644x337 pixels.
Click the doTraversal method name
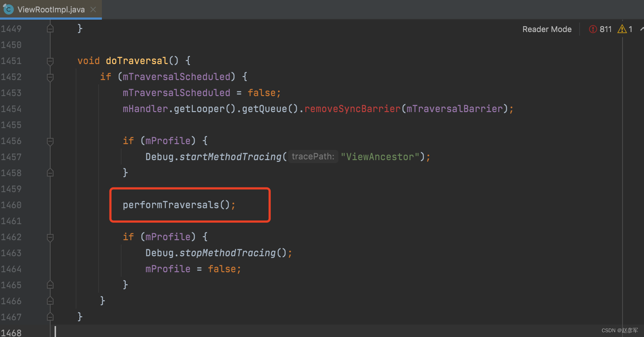coord(137,61)
